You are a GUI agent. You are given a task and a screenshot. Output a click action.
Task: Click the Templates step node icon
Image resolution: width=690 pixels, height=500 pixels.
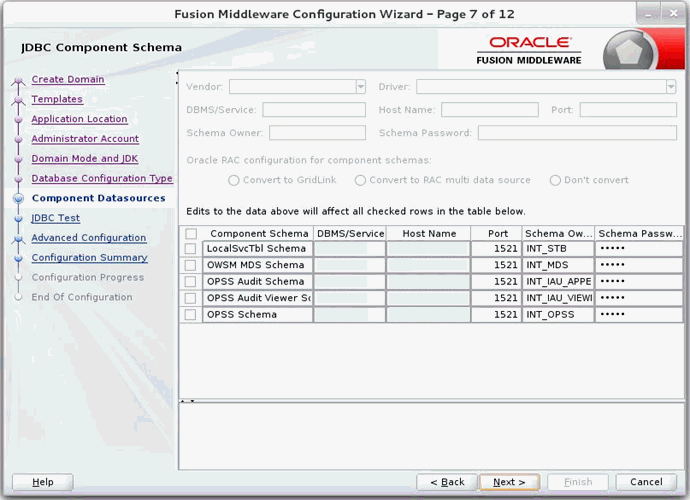pyautogui.click(x=18, y=100)
